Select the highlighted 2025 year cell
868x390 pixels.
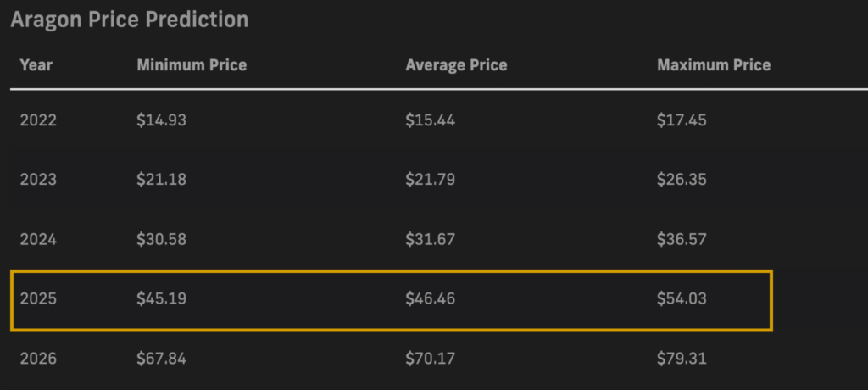[x=38, y=299]
